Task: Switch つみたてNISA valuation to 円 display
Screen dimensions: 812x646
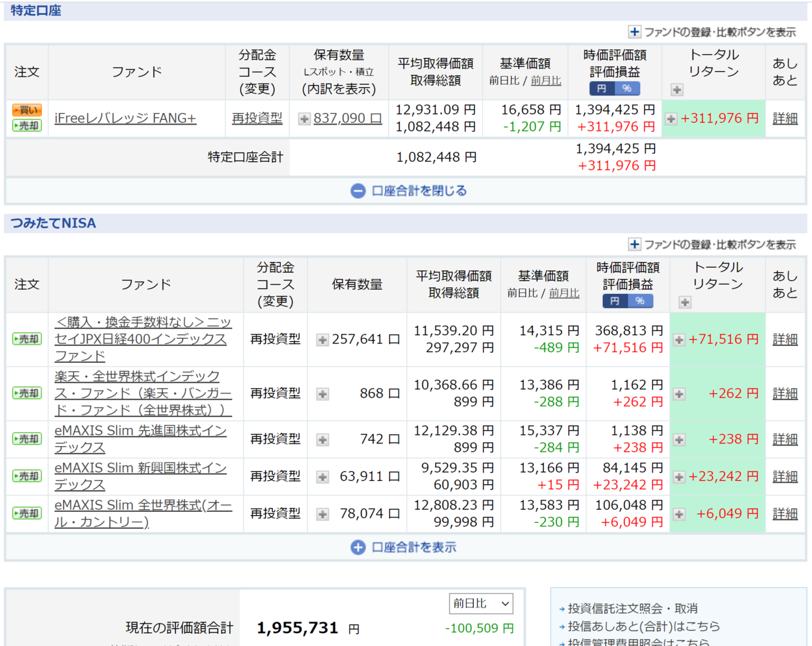Action: point(614,301)
